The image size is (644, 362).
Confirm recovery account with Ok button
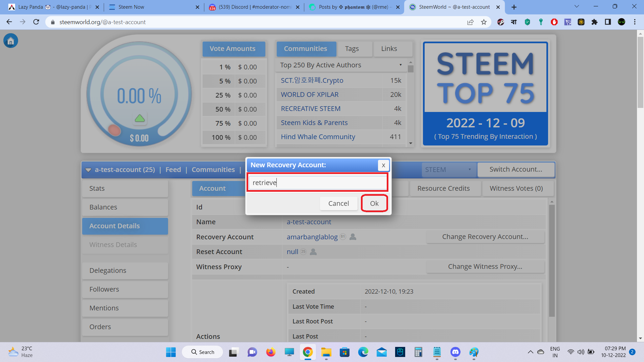(374, 203)
